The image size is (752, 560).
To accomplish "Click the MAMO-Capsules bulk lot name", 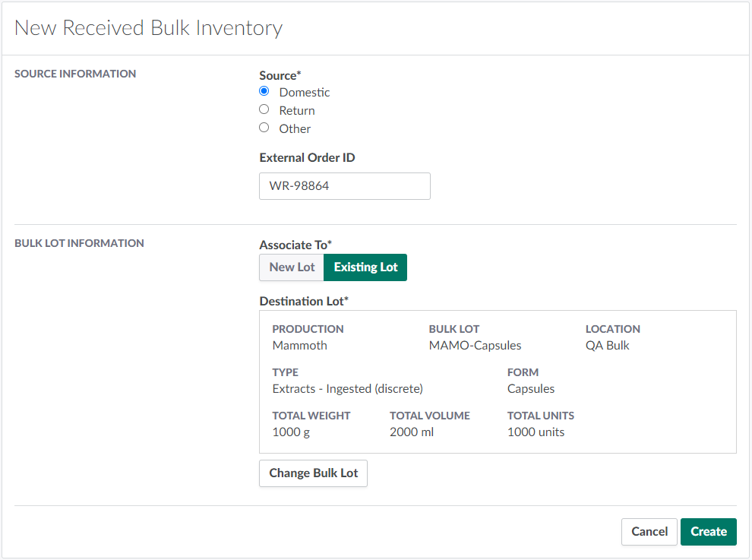I will pyautogui.click(x=475, y=346).
